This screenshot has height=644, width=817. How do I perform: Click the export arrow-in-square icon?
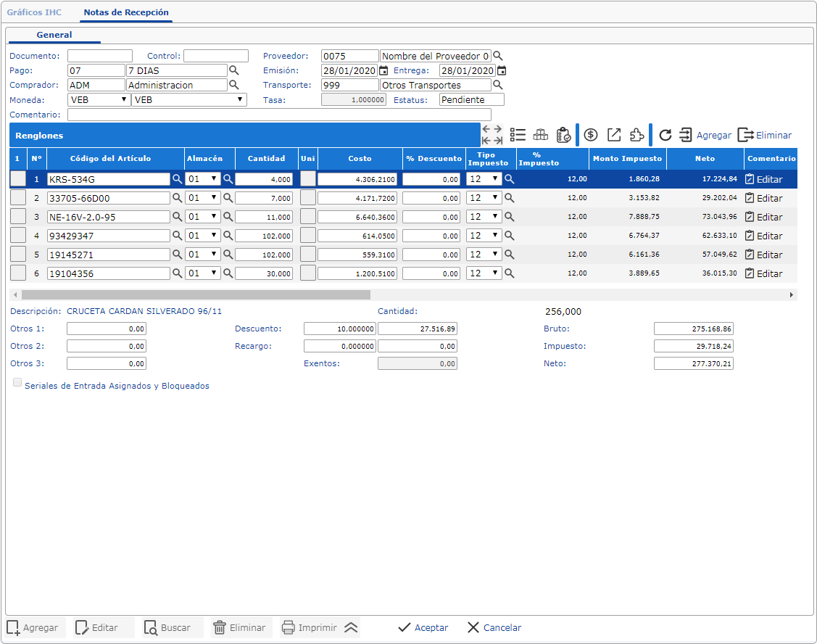coord(614,135)
